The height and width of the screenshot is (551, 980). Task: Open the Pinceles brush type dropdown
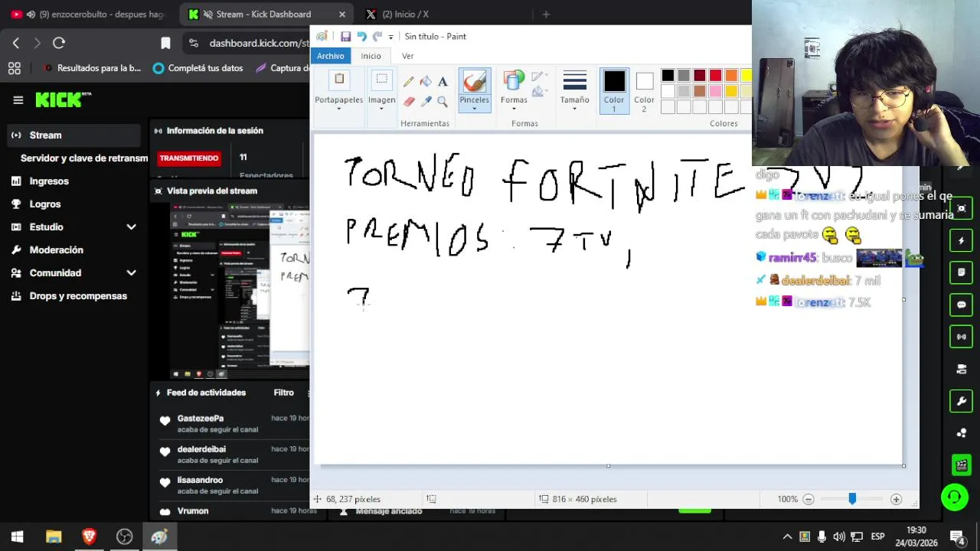pyautogui.click(x=474, y=109)
